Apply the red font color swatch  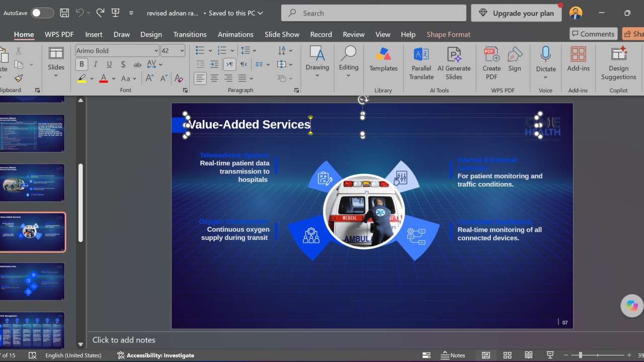104,78
